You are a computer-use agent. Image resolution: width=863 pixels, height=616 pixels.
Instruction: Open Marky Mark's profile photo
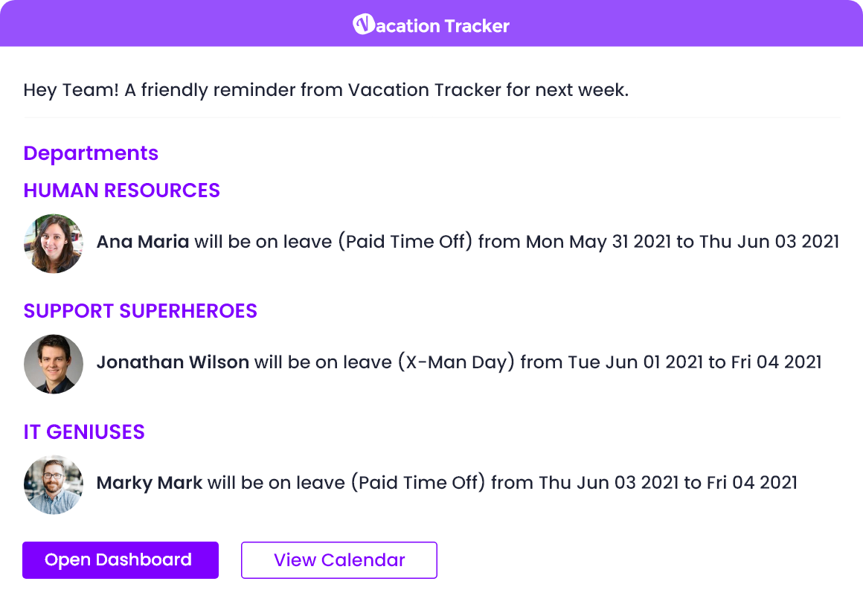click(x=54, y=484)
